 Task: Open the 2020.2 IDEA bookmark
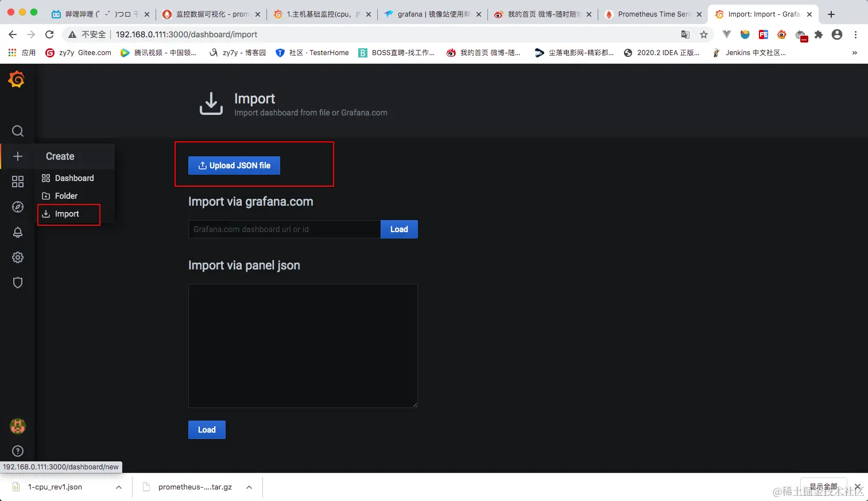(x=662, y=53)
